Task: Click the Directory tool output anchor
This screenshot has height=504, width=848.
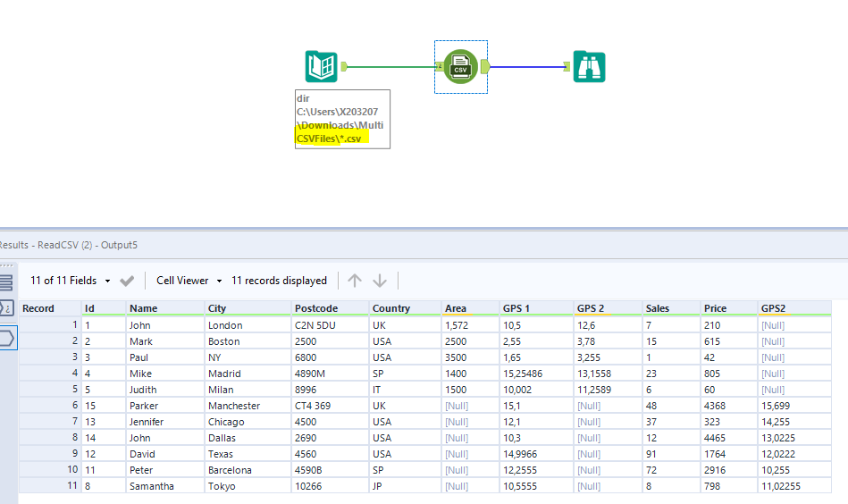Action: (x=343, y=66)
